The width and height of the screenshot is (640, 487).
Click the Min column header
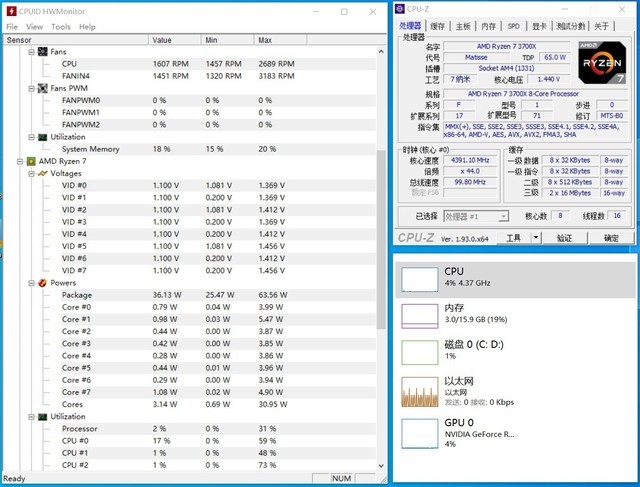click(x=227, y=40)
